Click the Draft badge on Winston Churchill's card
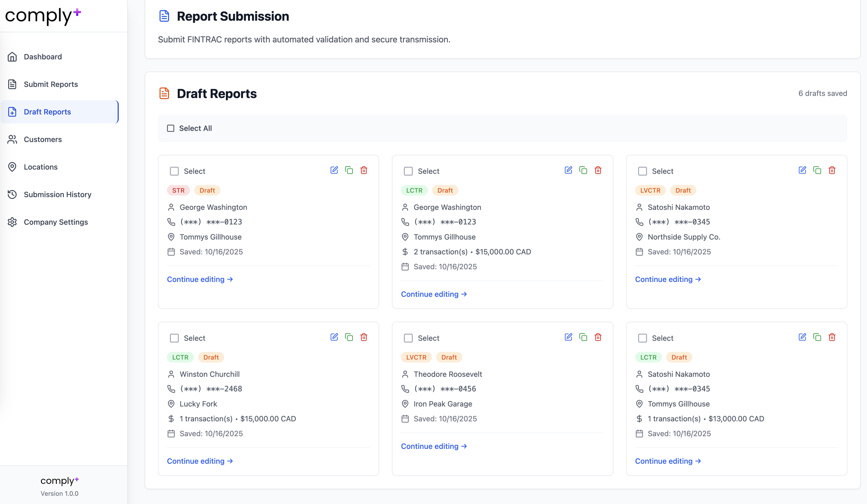Screen dimensions: 867x504 (x=211, y=357)
